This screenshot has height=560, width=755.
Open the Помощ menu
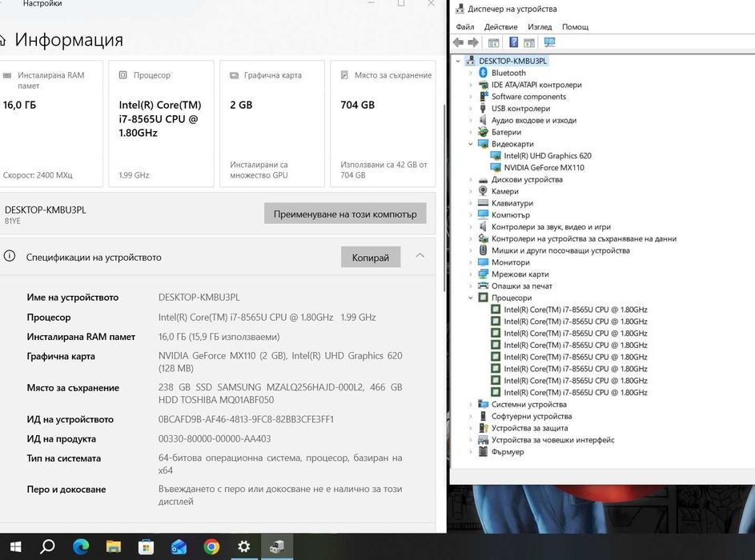tap(576, 27)
